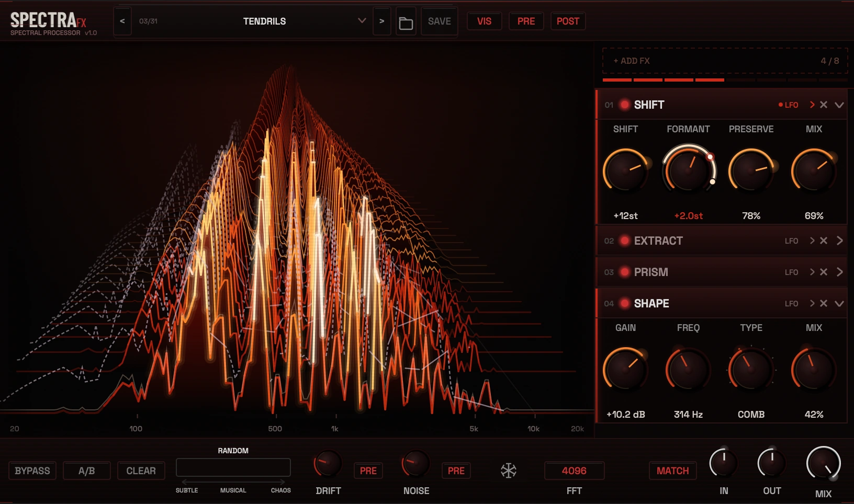Screen dimensions: 854x504
Task: Click the small arrow beside SHAPE LFO
Action: tap(812, 303)
